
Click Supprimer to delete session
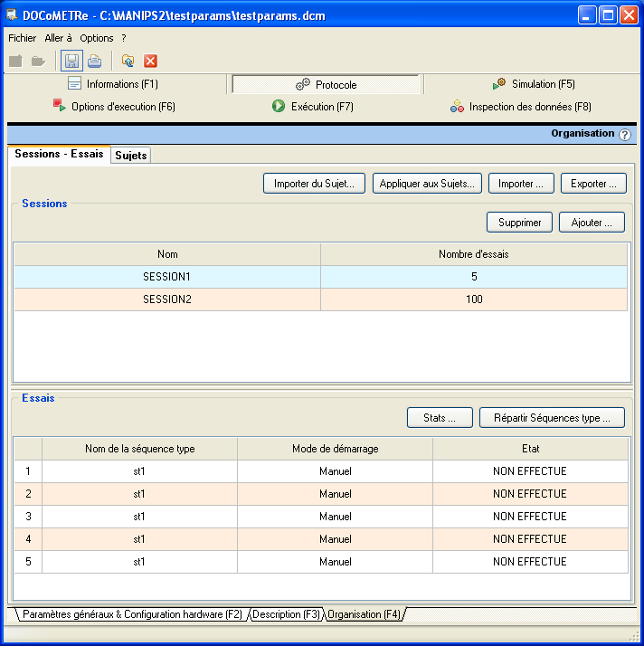click(519, 223)
